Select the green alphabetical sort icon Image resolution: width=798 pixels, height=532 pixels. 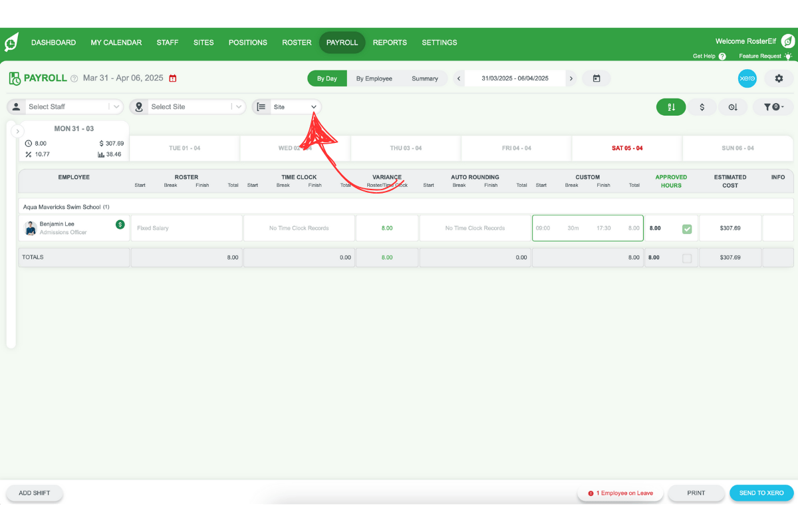[x=670, y=106]
